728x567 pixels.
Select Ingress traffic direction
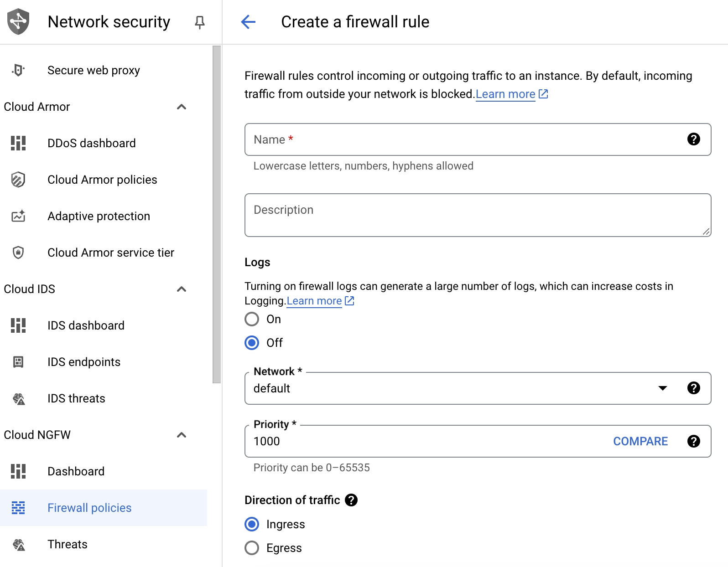252,524
